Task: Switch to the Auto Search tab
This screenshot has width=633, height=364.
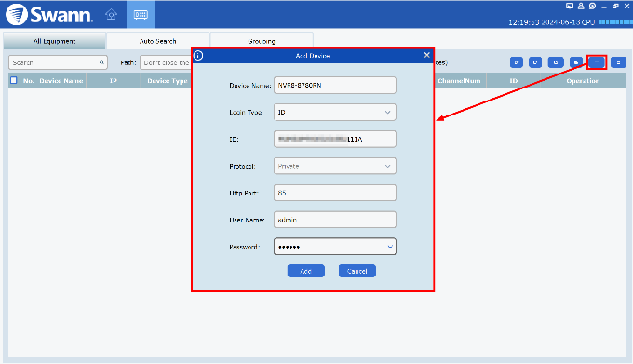Action: (x=158, y=41)
